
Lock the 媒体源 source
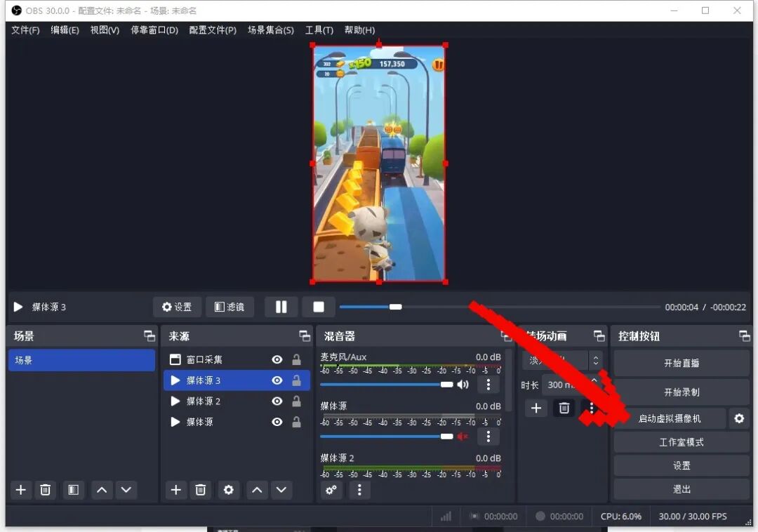coord(296,422)
